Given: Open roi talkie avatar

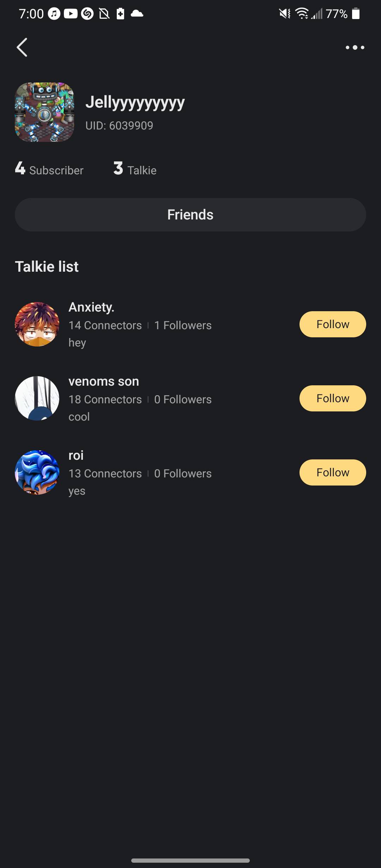Looking at the screenshot, I should [x=37, y=472].
